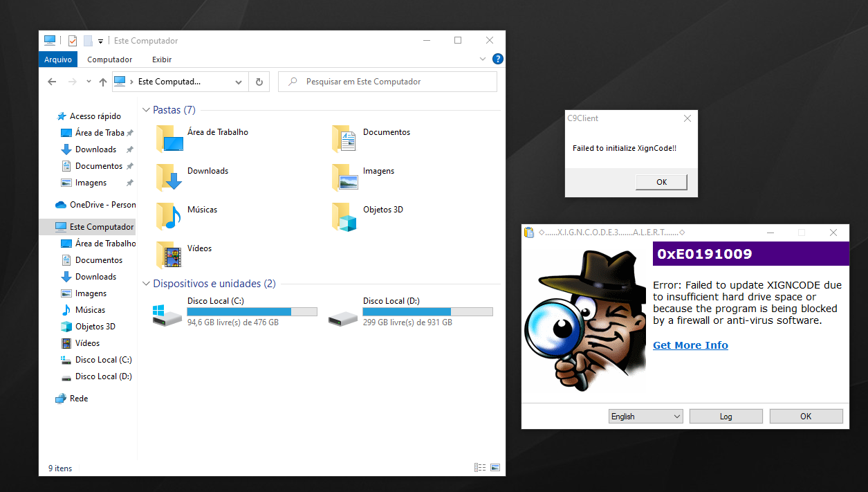Navigate forward with the forward arrow

(x=73, y=82)
